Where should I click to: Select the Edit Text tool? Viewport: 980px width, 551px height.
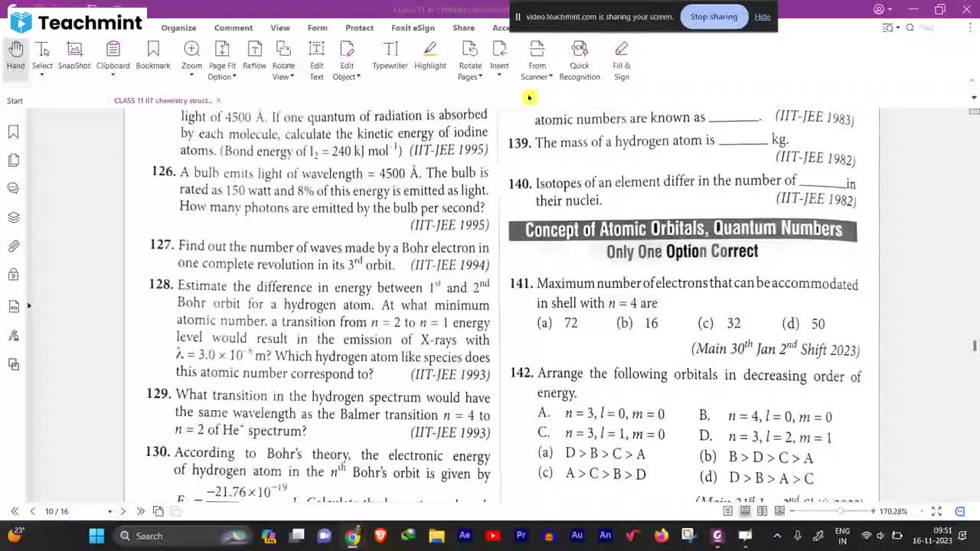[x=316, y=60]
